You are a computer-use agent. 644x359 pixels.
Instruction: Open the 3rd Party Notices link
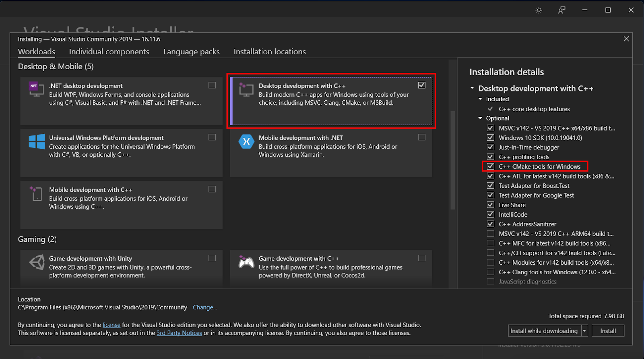(179, 333)
